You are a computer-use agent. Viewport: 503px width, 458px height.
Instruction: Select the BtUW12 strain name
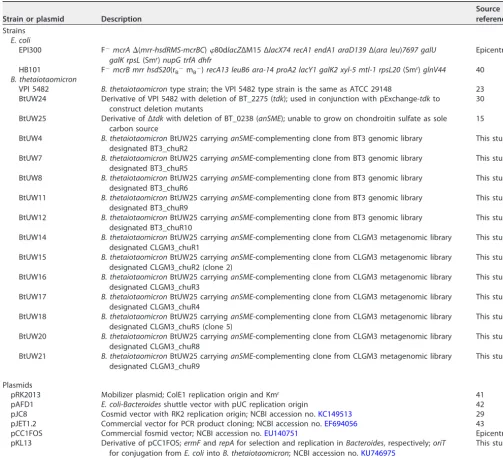[32, 217]
